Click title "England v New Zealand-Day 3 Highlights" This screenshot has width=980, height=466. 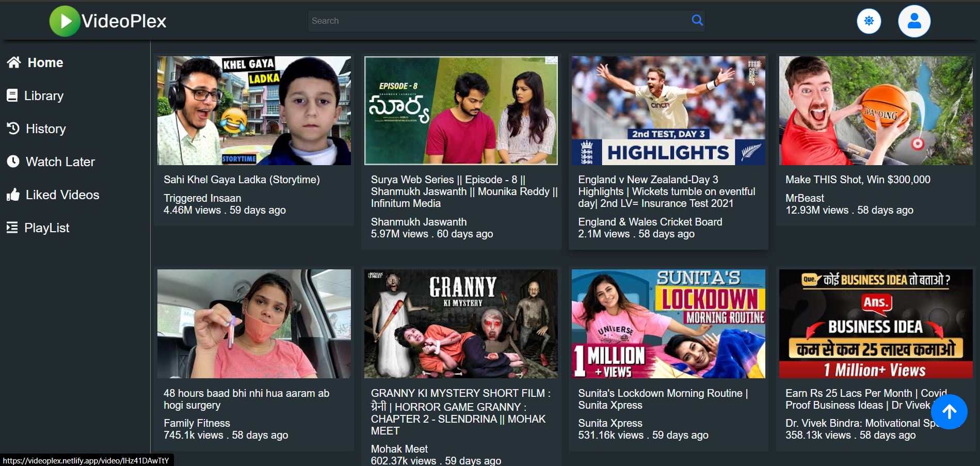click(x=667, y=191)
